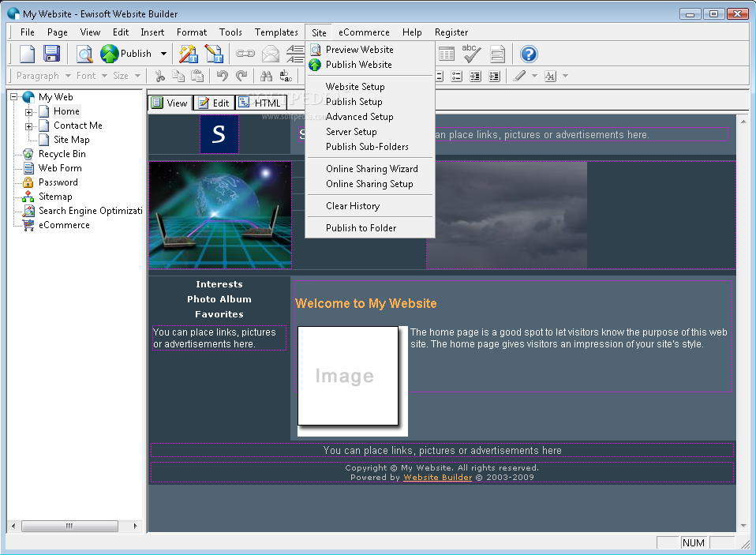Copy with the duplicate pages icon
Image resolution: width=756 pixels, height=555 pixels.
tap(178, 76)
